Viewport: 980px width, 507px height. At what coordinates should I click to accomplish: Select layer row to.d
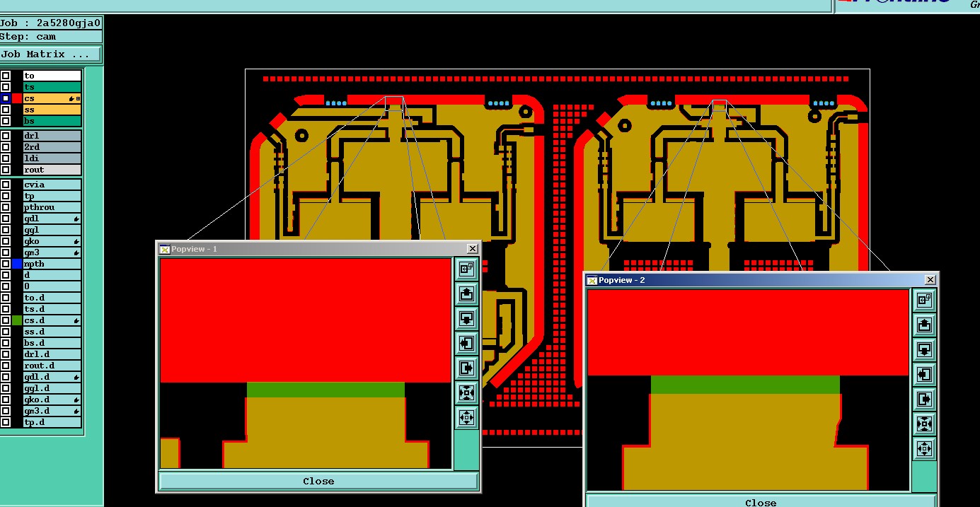(52, 298)
